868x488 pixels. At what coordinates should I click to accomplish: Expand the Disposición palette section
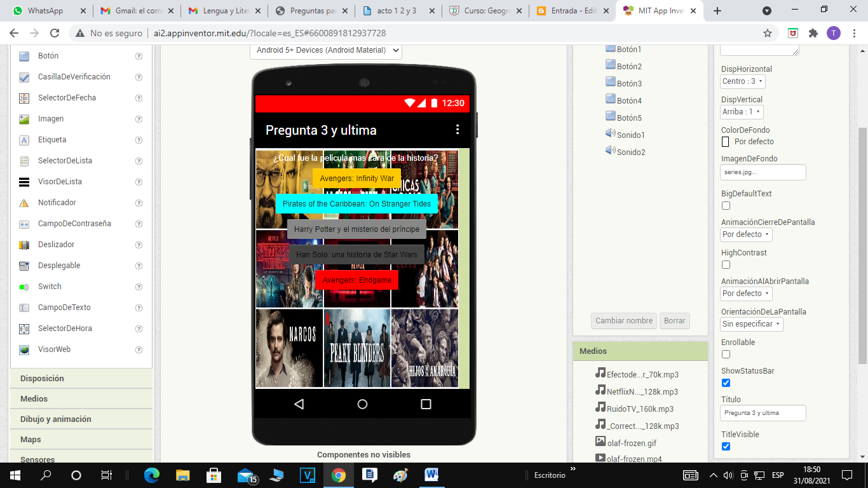[81, 379]
